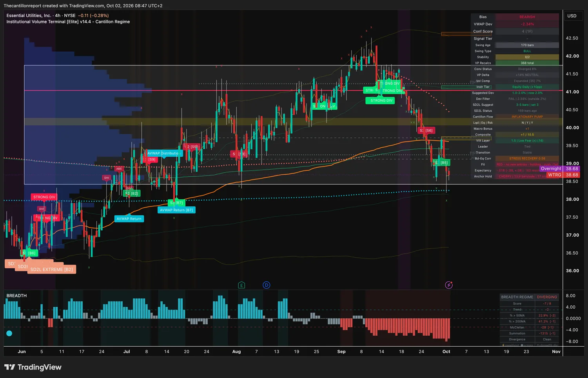The height and width of the screenshot is (378, 588).
Task: Click the '170 bars' Swing Age value
Action: point(527,45)
